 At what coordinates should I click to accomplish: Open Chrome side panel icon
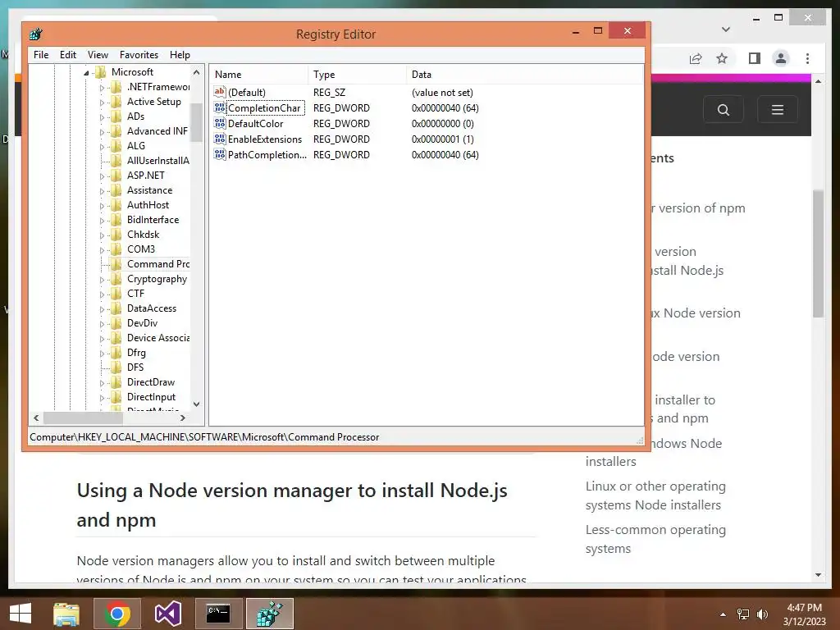coord(755,58)
